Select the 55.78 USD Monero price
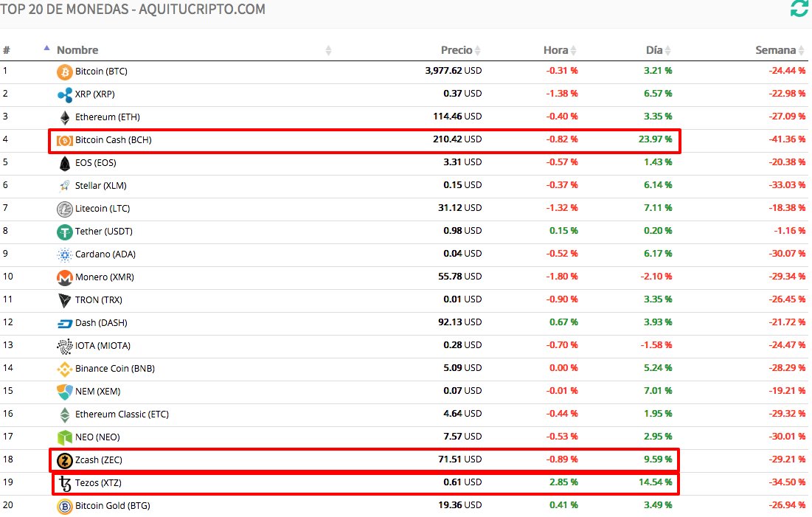 tap(460, 277)
